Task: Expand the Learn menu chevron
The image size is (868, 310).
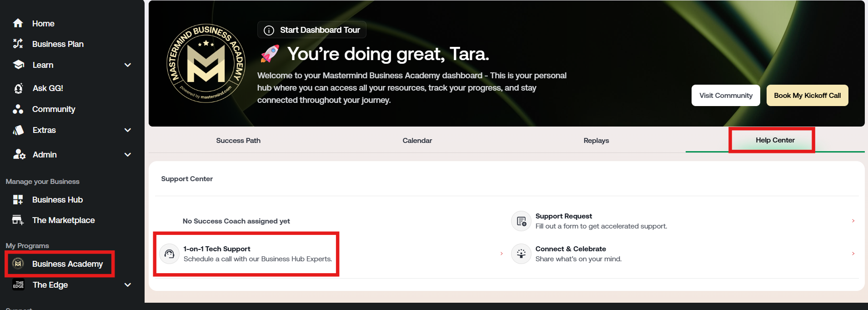Action: pyautogui.click(x=128, y=65)
